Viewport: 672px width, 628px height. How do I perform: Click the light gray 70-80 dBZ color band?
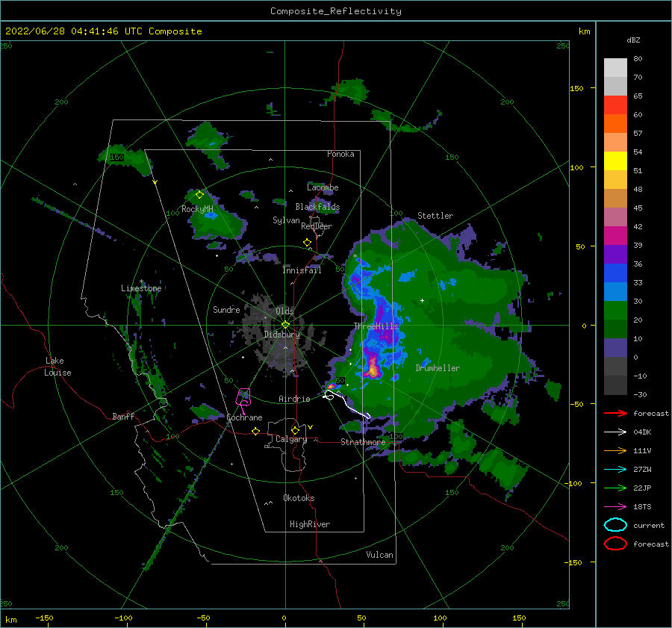pyautogui.click(x=615, y=67)
